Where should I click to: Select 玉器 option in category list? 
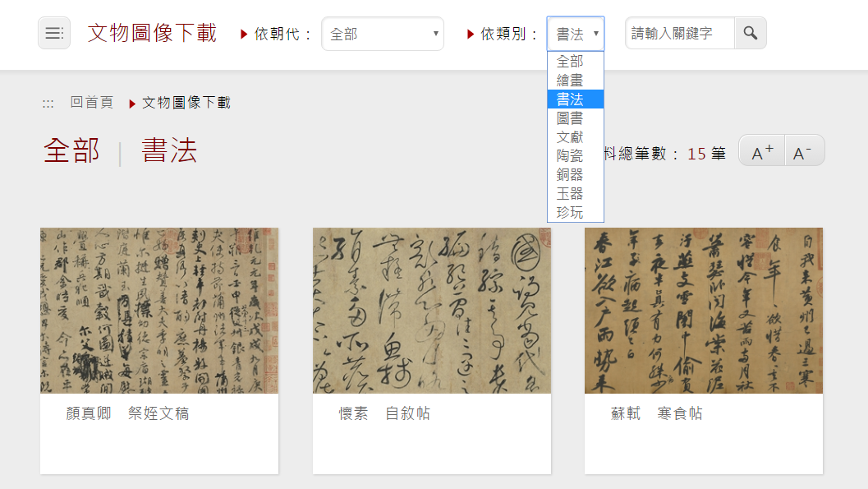(575, 193)
